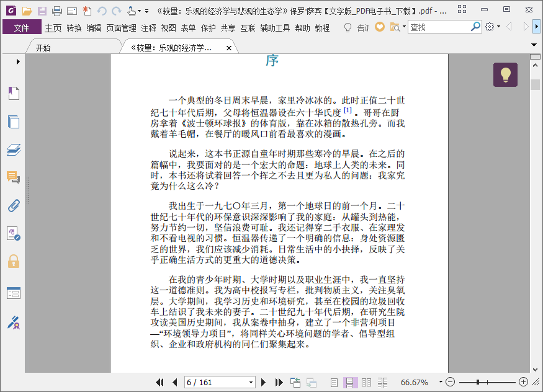Go to last page button
The height and width of the screenshot is (392, 543).
[x=279, y=382]
